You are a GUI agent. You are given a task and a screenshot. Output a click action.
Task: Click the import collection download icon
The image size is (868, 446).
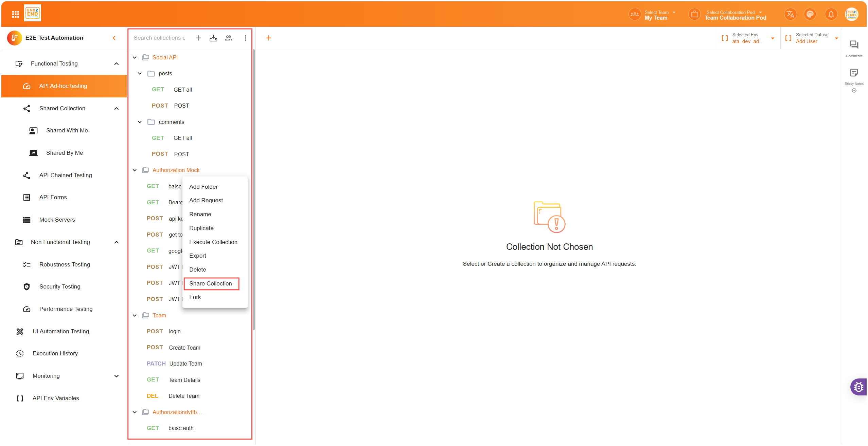pos(213,38)
